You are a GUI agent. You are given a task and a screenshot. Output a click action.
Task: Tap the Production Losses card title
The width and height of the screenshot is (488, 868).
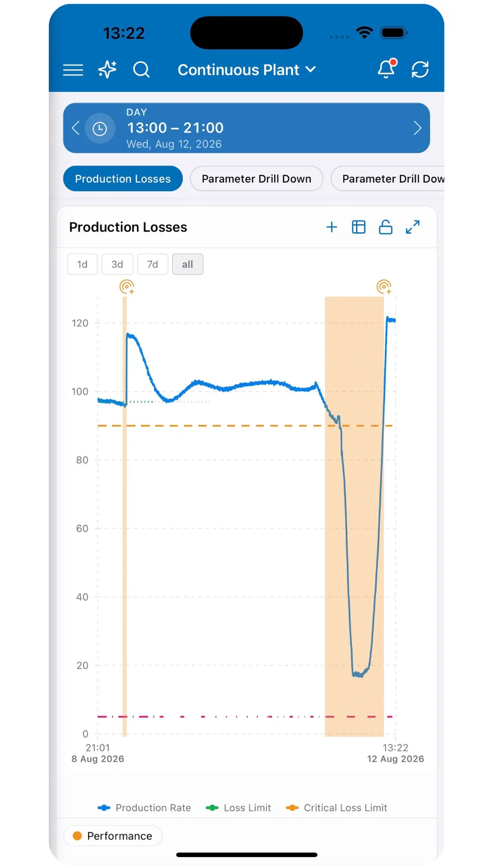[x=128, y=227]
